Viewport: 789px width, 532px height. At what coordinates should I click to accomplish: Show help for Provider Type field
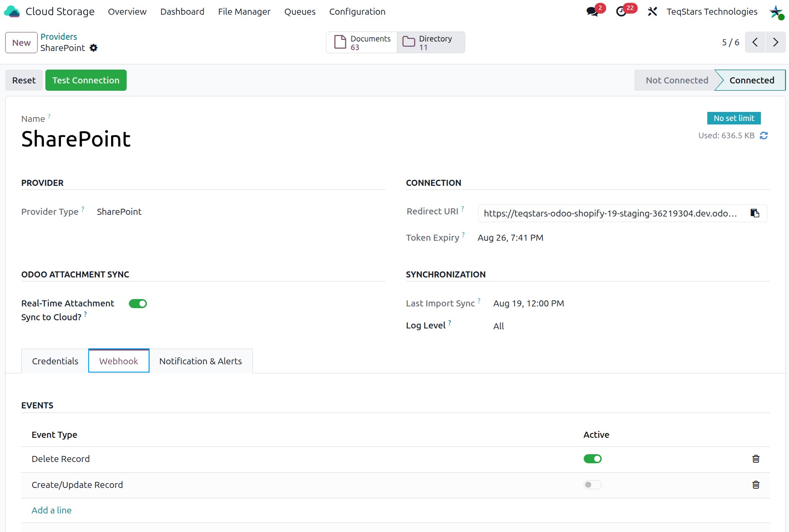(83, 209)
